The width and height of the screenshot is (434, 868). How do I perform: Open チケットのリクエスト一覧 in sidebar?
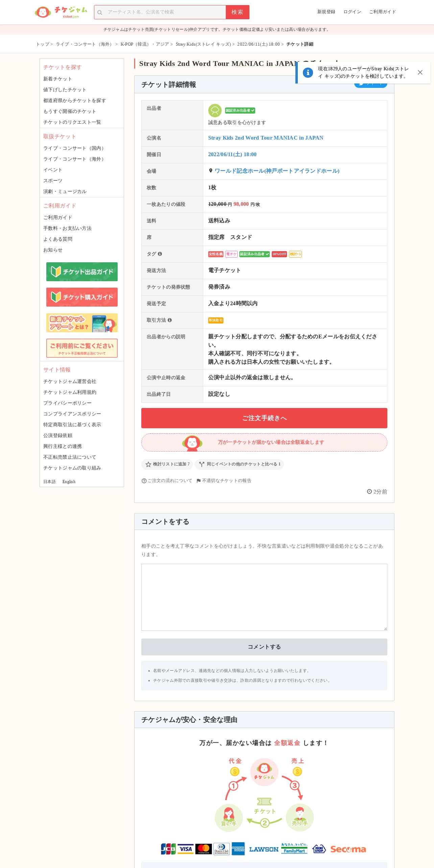pyautogui.click(x=72, y=122)
